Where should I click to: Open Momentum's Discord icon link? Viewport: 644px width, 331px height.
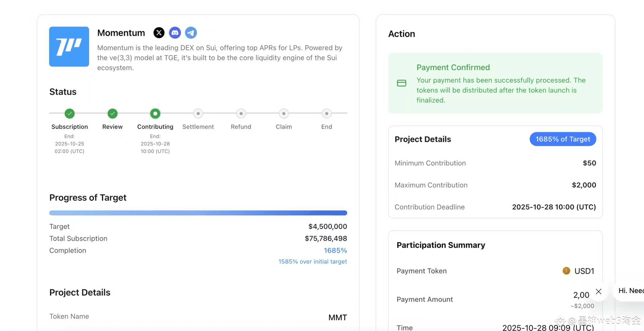[175, 33]
